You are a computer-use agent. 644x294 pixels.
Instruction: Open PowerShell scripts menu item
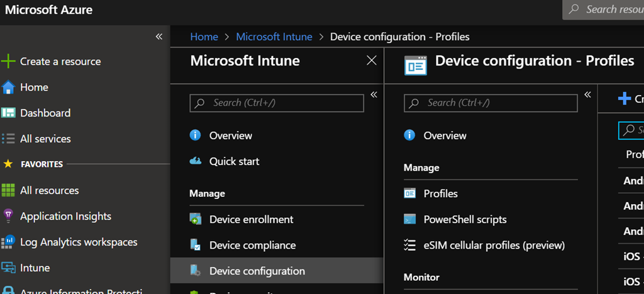[x=465, y=219]
